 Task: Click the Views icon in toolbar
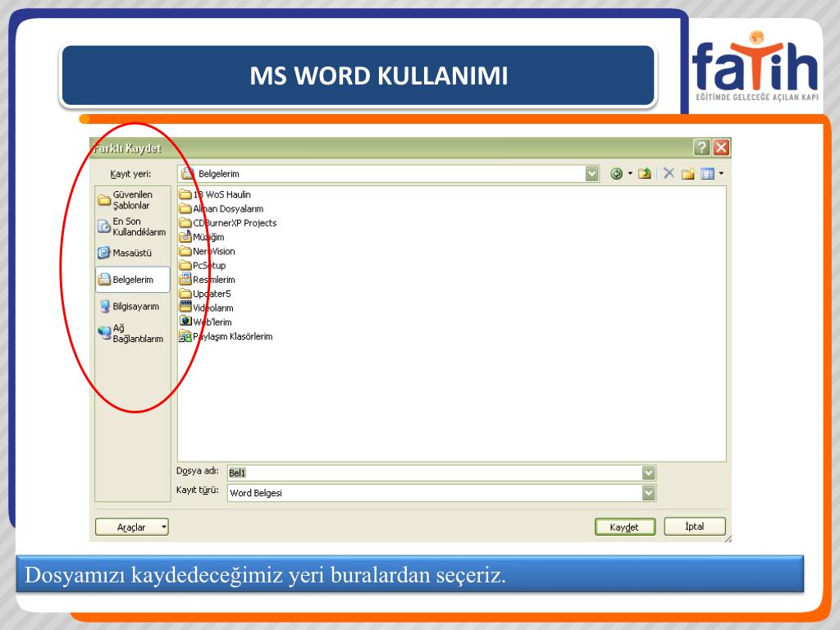pyautogui.click(x=707, y=174)
